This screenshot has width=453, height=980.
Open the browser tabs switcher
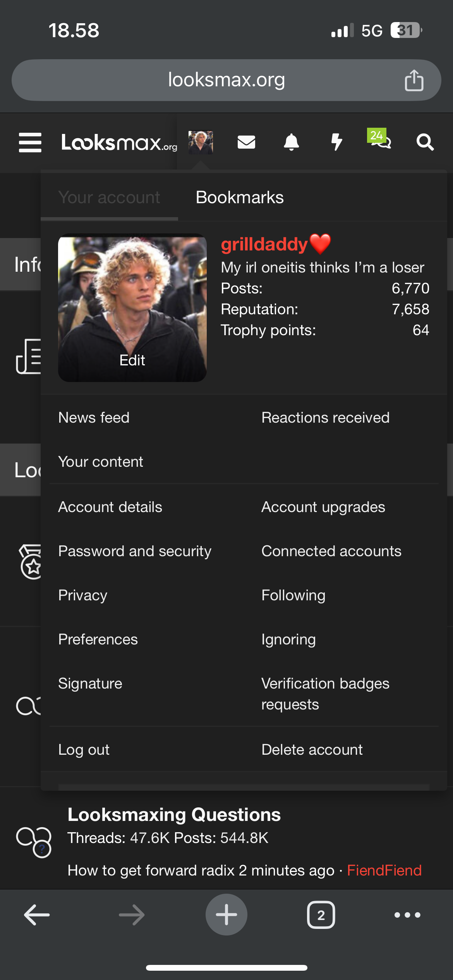click(x=321, y=915)
